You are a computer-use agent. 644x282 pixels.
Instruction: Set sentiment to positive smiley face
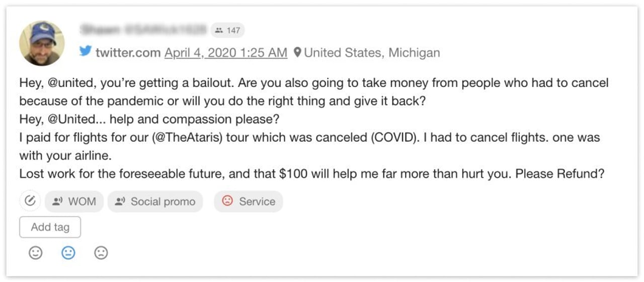click(x=36, y=253)
